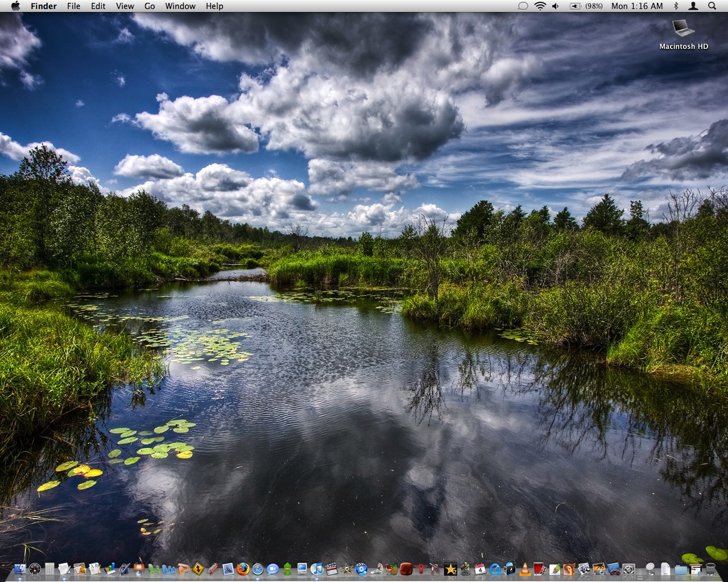
Task: Click the user silhouette menu icon
Action: tap(693, 6)
